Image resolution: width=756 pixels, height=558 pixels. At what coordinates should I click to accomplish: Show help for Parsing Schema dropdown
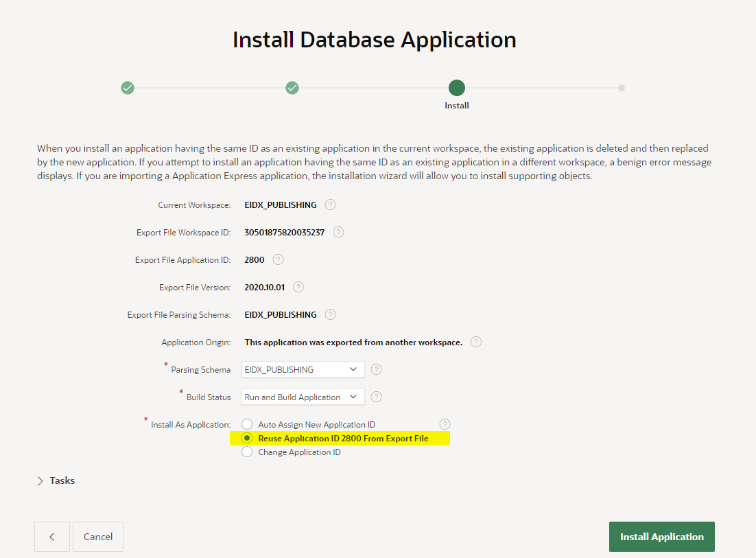(376, 369)
